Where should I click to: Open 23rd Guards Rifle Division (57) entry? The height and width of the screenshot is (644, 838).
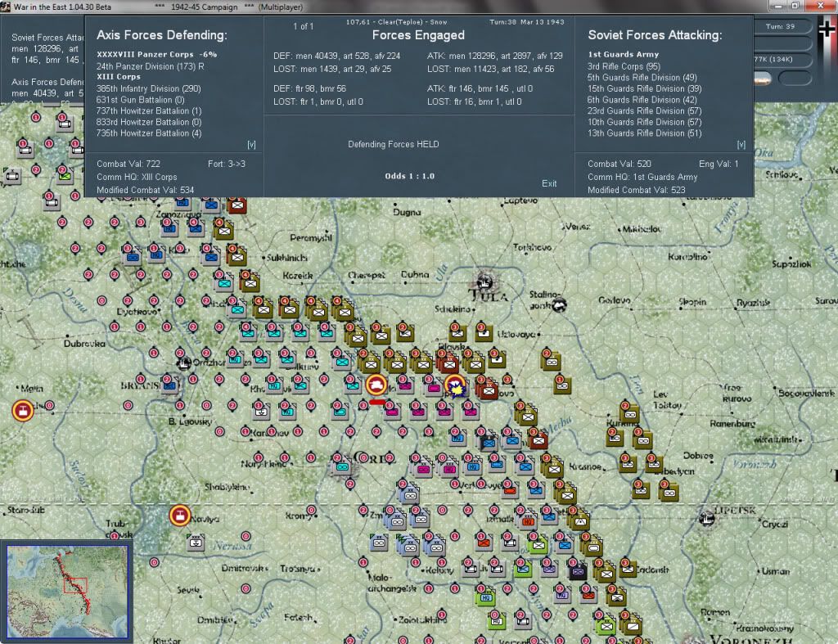[645, 111]
